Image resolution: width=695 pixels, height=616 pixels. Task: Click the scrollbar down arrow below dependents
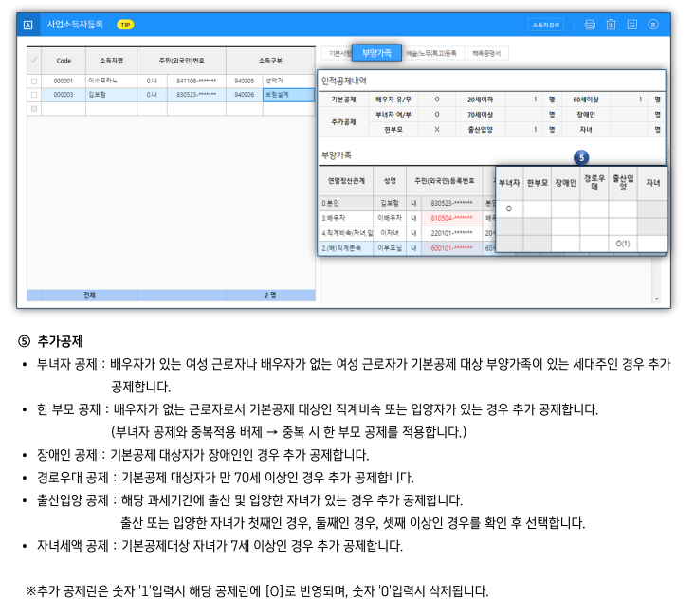[656, 299]
